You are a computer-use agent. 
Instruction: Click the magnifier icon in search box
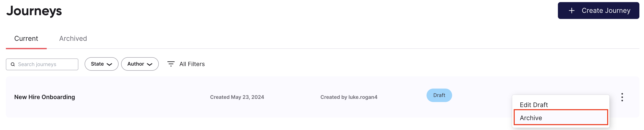pos(13,65)
